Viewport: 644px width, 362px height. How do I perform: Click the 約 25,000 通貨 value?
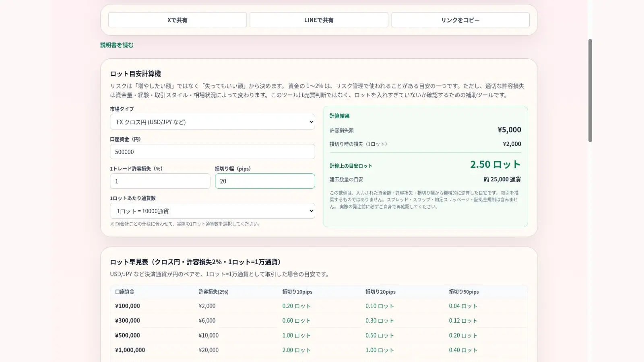point(502,179)
